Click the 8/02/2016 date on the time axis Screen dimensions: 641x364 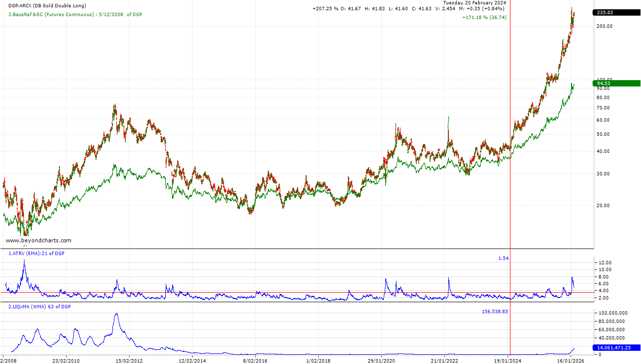coord(254,361)
